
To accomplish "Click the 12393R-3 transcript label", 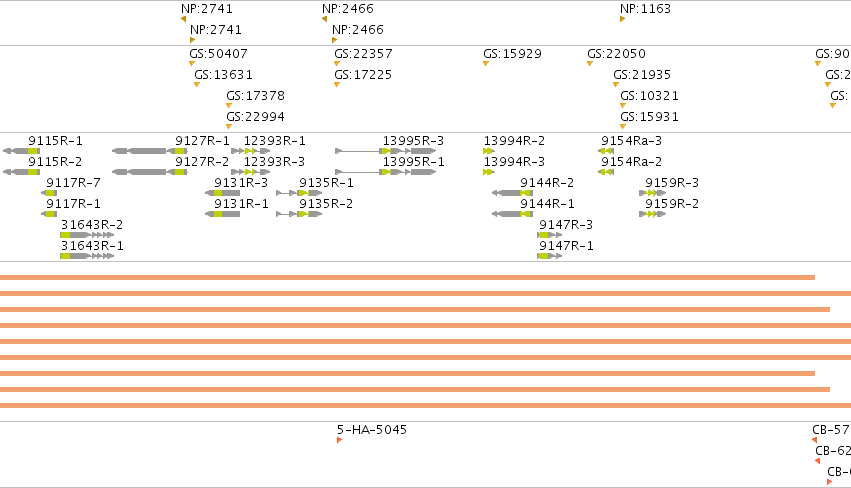I will tap(275, 162).
